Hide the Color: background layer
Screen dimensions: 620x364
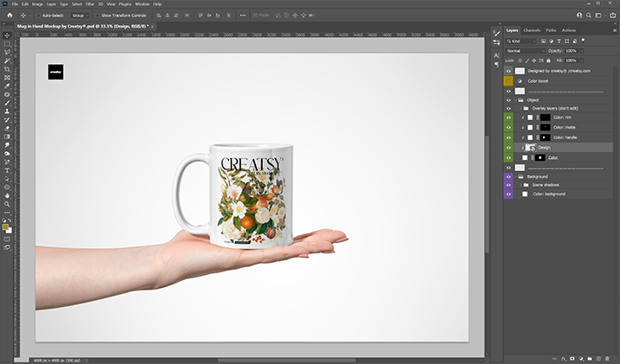[508, 194]
